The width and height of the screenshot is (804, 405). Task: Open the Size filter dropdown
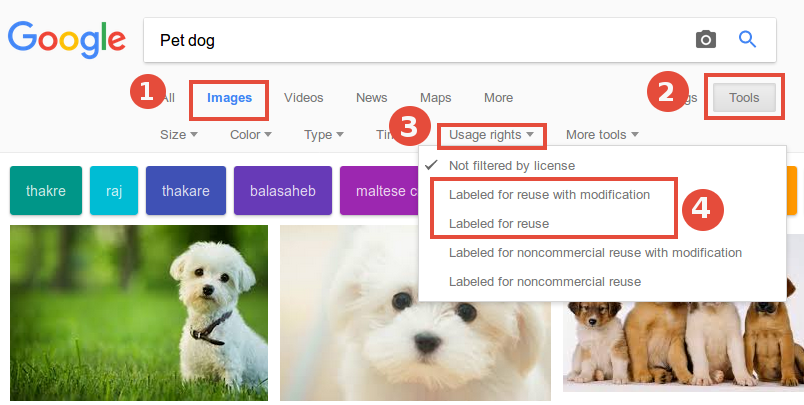179,134
